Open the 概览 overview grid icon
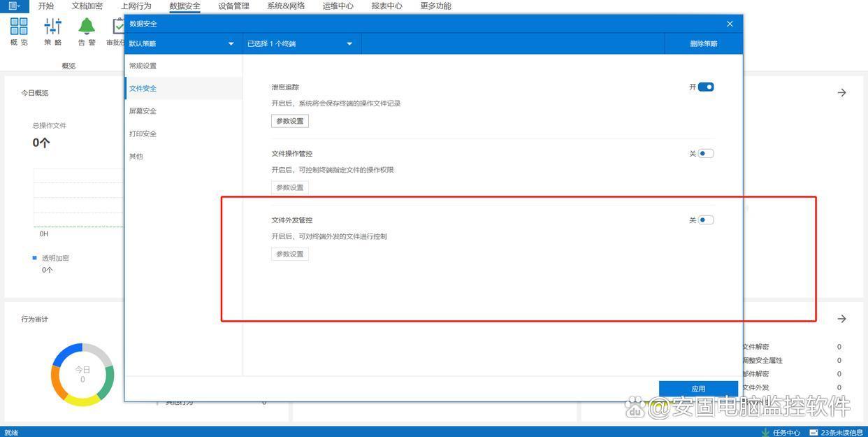 (x=19, y=27)
